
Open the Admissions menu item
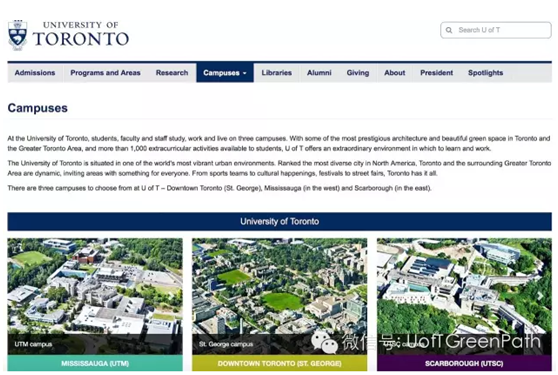click(x=35, y=73)
